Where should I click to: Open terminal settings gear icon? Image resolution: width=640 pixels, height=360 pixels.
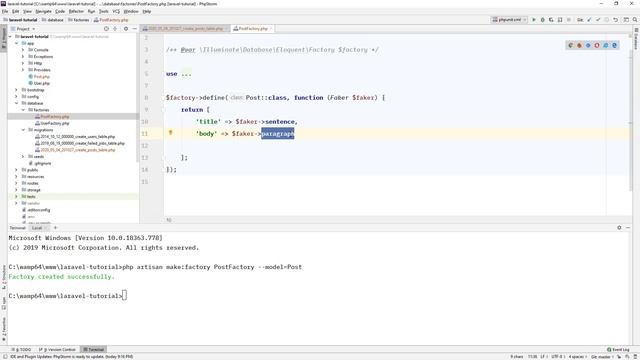619,228
